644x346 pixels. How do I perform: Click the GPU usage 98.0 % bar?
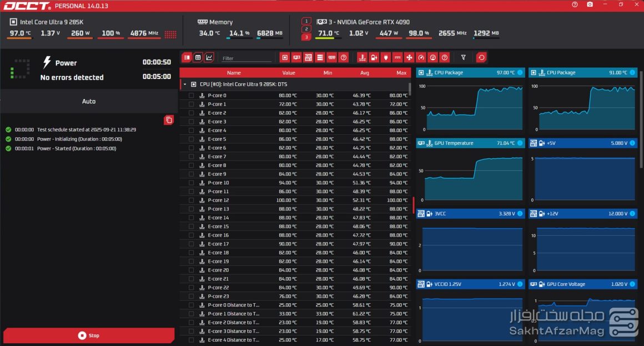418,38
